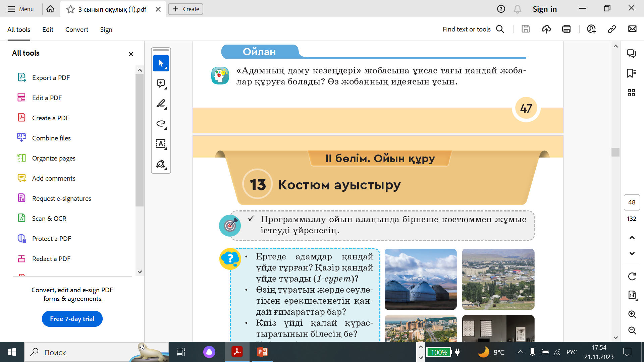644x362 pixels.
Task: Click the Free 7-day trial button
Action: click(x=72, y=319)
